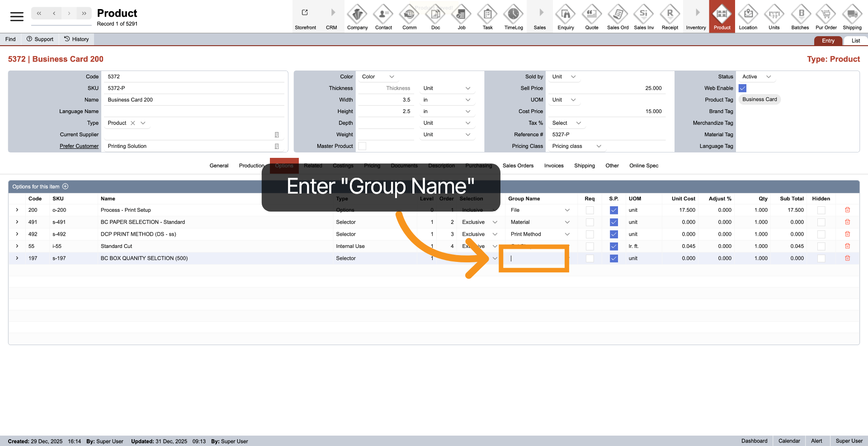Open the Quote module icon

pos(591,14)
